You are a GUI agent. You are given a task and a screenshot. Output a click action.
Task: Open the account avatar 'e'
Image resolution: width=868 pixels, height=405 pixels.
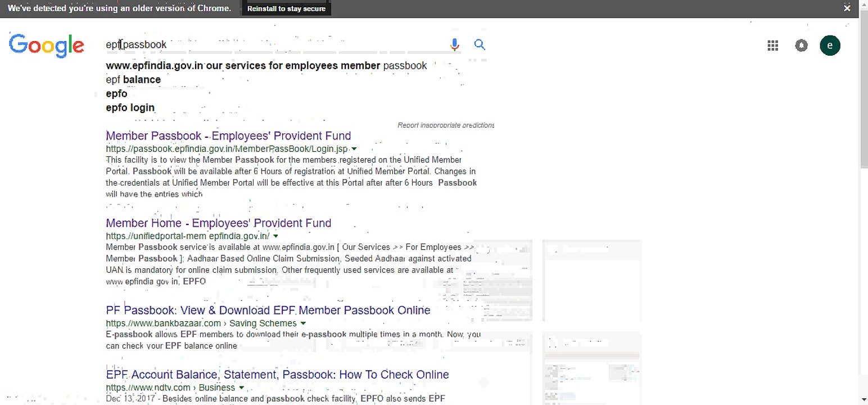click(x=830, y=46)
